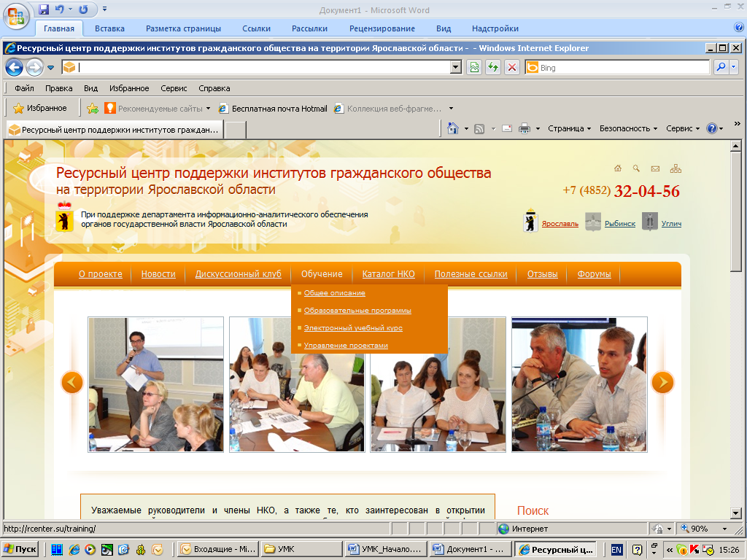747x560 pixels.
Task: Refresh the page in Internet Explorer
Action: pyautogui.click(x=493, y=68)
